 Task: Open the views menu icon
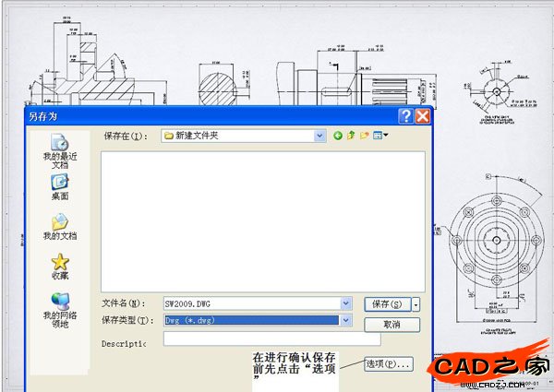pos(380,136)
